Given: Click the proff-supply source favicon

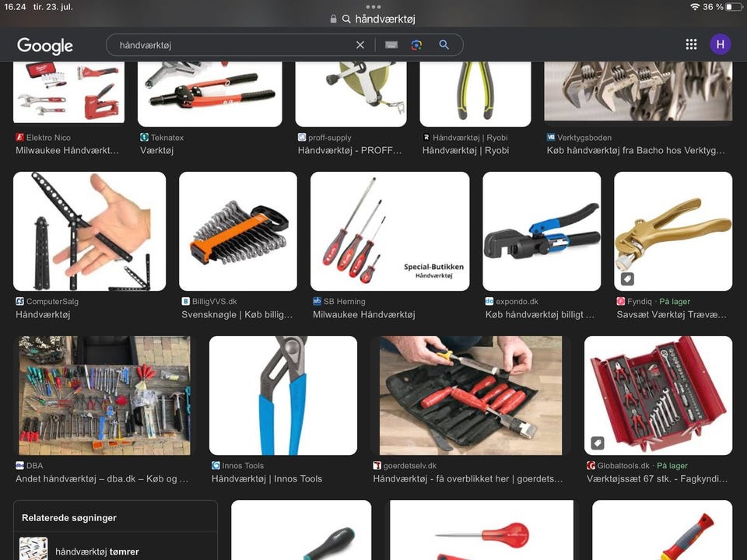Looking at the screenshot, I should pos(302,137).
